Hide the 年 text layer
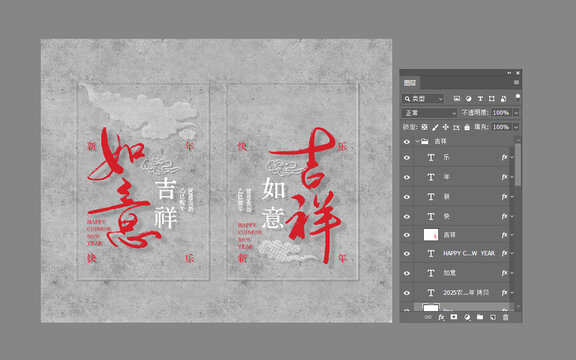Viewport: 576px width, 360px height. (407, 177)
